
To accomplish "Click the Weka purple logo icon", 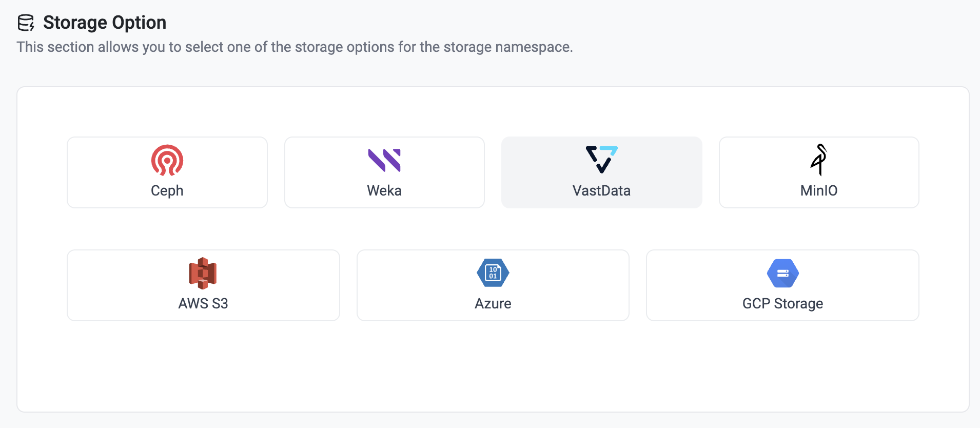I will (384, 160).
